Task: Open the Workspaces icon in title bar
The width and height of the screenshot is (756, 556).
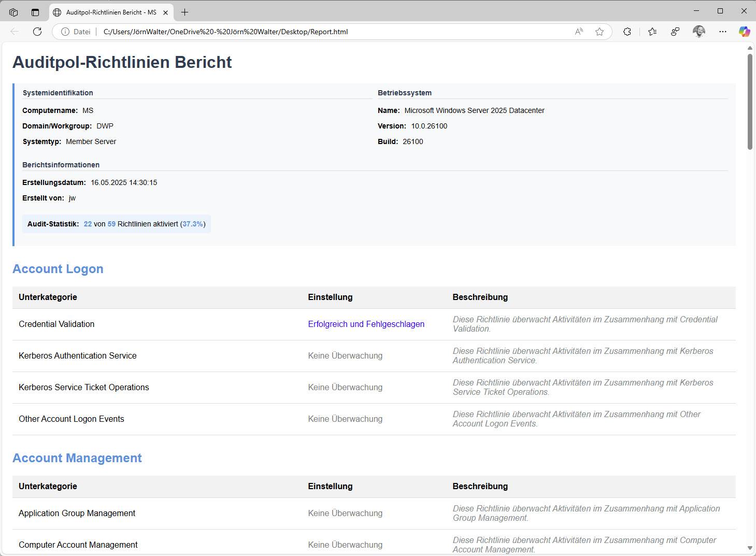Action: [13, 12]
